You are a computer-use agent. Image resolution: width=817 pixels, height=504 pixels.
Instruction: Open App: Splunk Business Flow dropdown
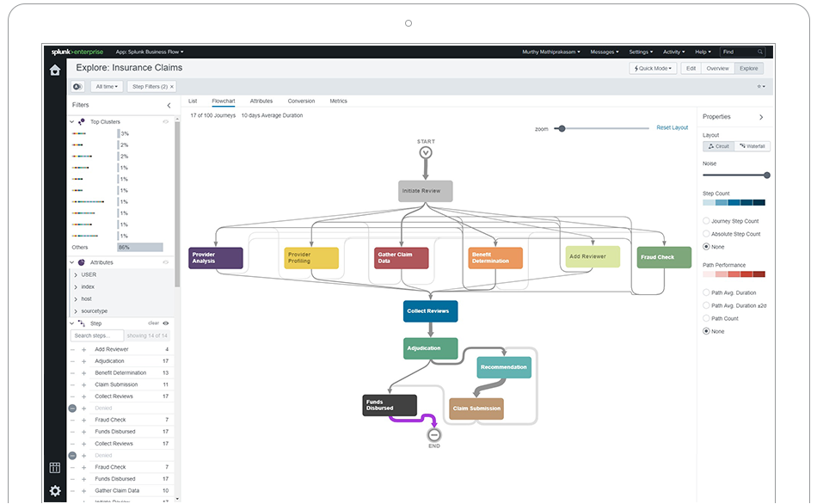(x=150, y=52)
